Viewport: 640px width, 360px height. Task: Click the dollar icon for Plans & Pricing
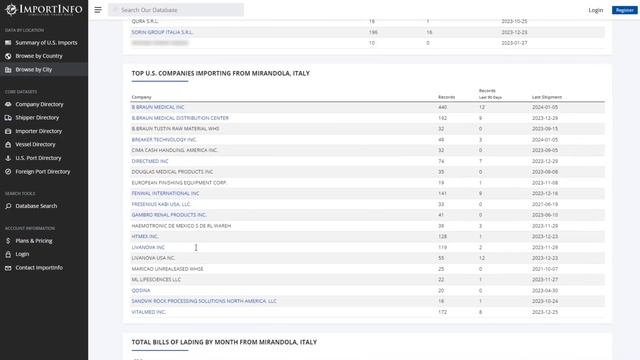pyautogui.click(x=8, y=241)
